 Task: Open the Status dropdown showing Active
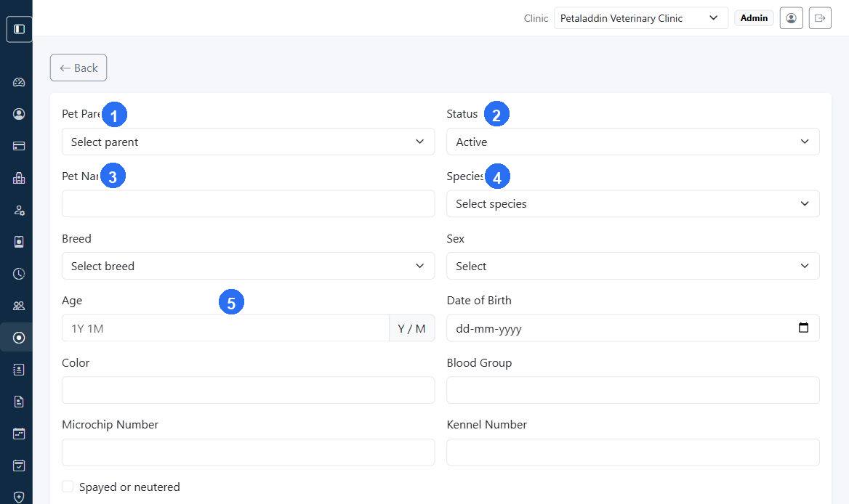point(633,142)
